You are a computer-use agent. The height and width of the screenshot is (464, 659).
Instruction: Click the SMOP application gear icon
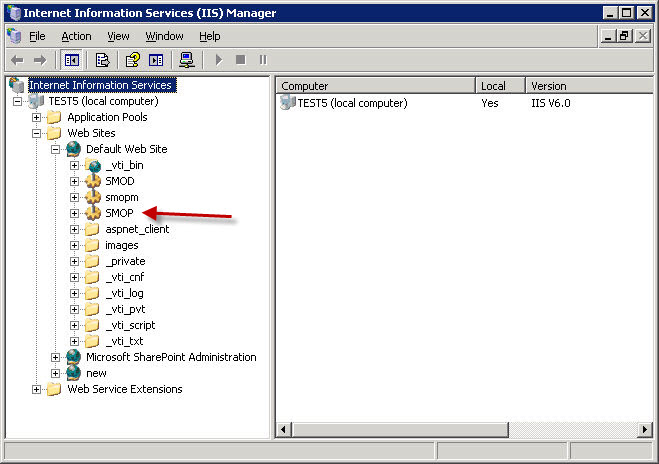point(92,213)
